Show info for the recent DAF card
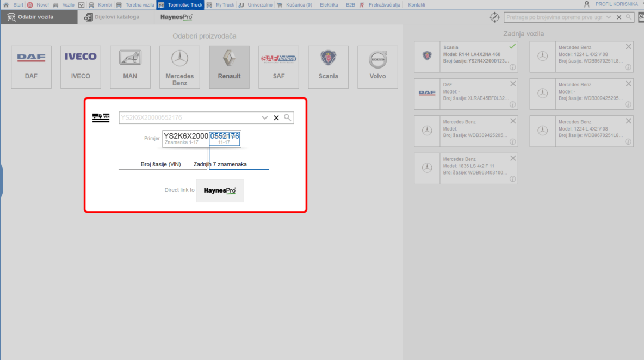 (512, 104)
